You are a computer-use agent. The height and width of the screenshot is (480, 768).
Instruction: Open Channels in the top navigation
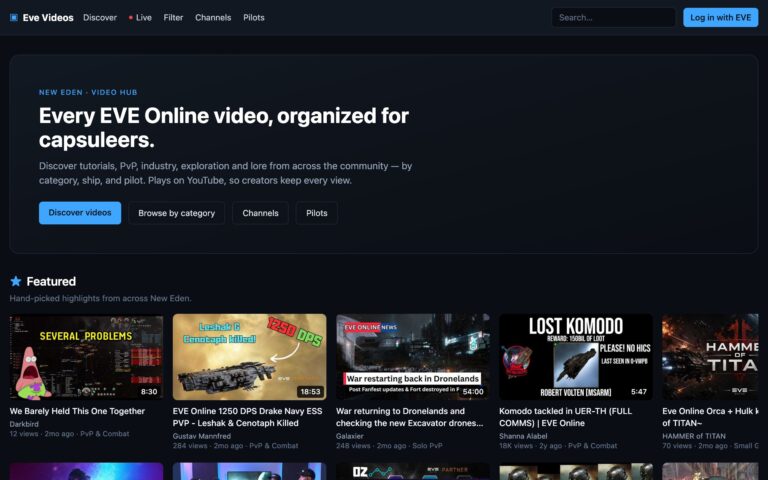[x=213, y=18]
